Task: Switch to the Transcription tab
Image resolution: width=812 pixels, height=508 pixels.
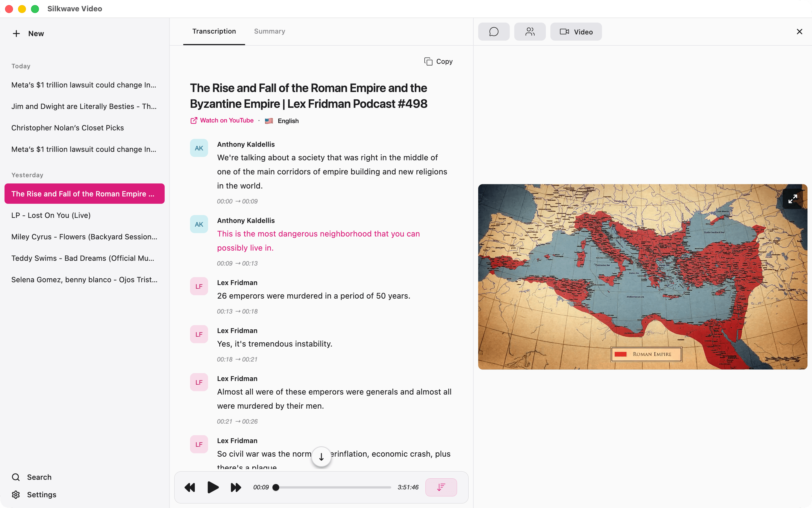Action: pos(214,31)
